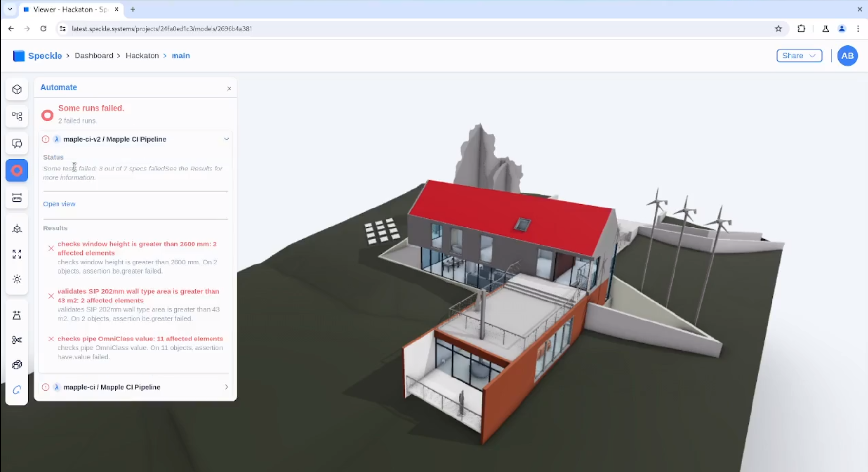Click the browser Back arrow

click(x=11, y=29)
